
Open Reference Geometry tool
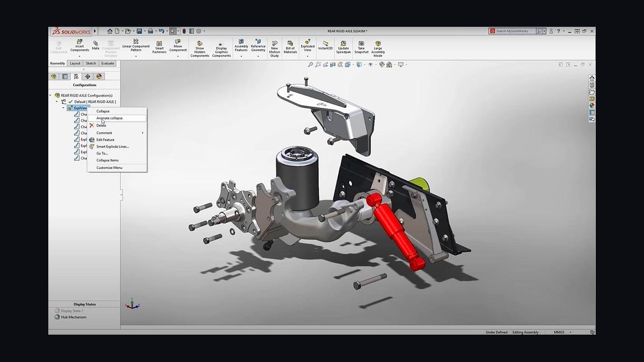pos(258,46)
